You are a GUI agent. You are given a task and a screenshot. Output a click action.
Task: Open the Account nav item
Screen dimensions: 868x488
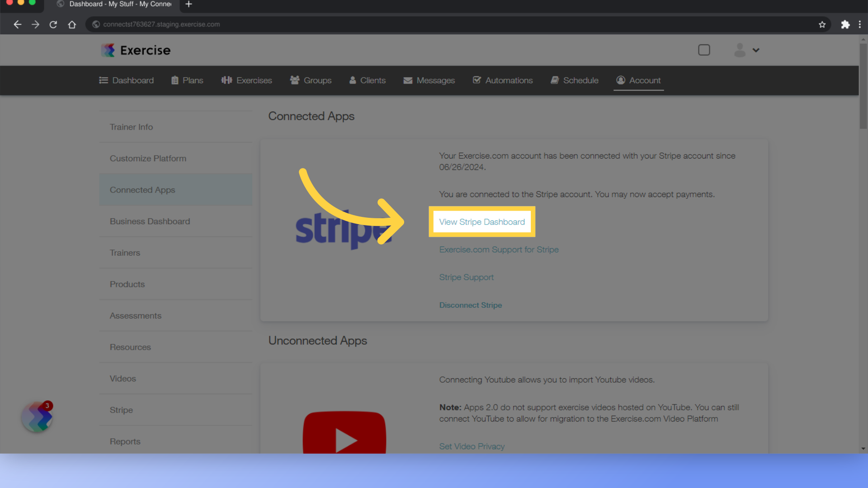pos(638,80)
